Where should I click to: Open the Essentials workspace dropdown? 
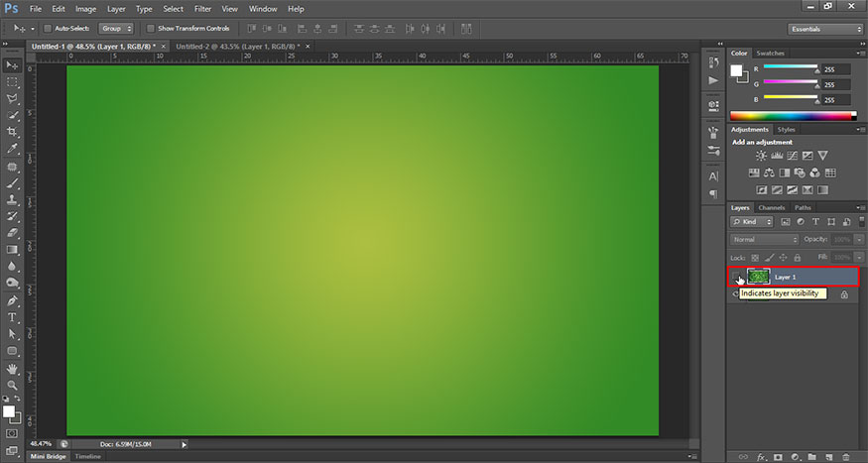click(x=824, y=29)
